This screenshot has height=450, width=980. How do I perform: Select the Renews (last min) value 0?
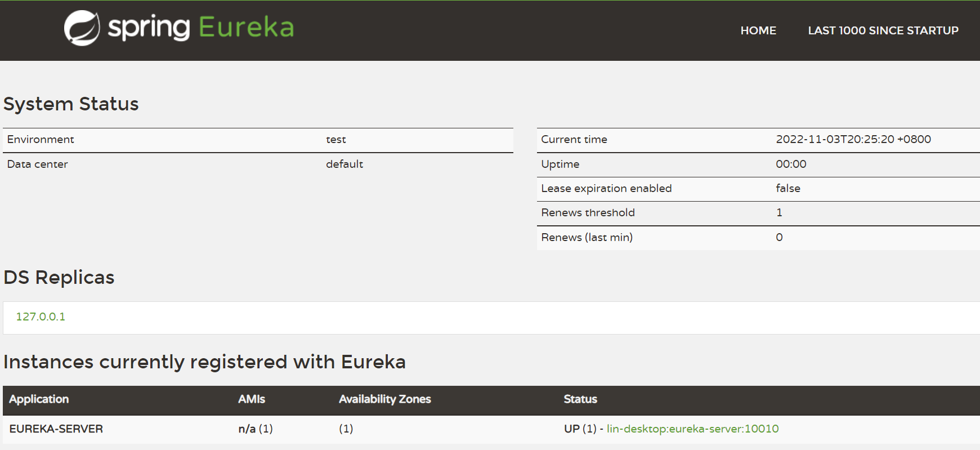click(779, 237)
